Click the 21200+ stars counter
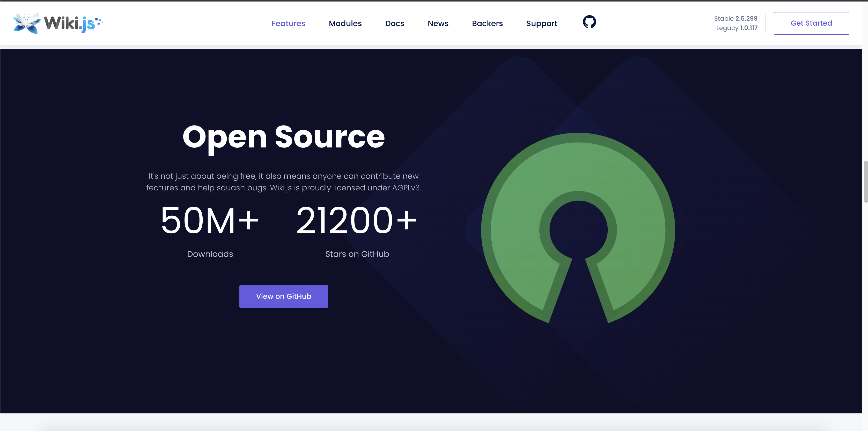The width and height of the screenshot is (868, 431). pyautogui.click(x=357, y=221)
